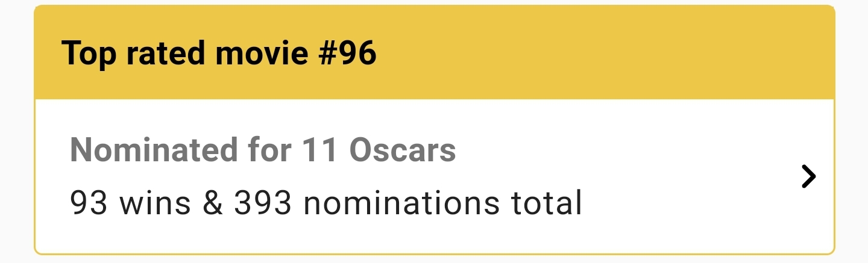Viewport: 868px width, 263px height.
Task: Click the "Top rated movie #96" header
Action: click(x=219, y=54)
